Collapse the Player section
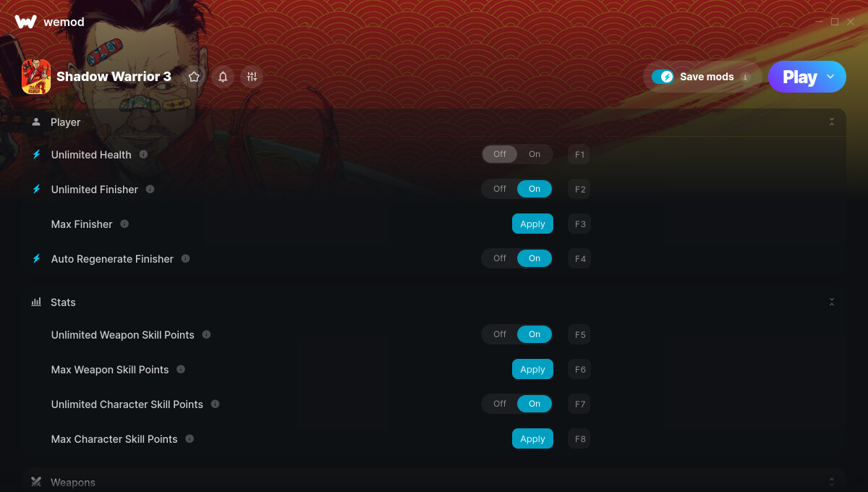The height and width of the screenshot is (492, 868). [x=832, y=122]
